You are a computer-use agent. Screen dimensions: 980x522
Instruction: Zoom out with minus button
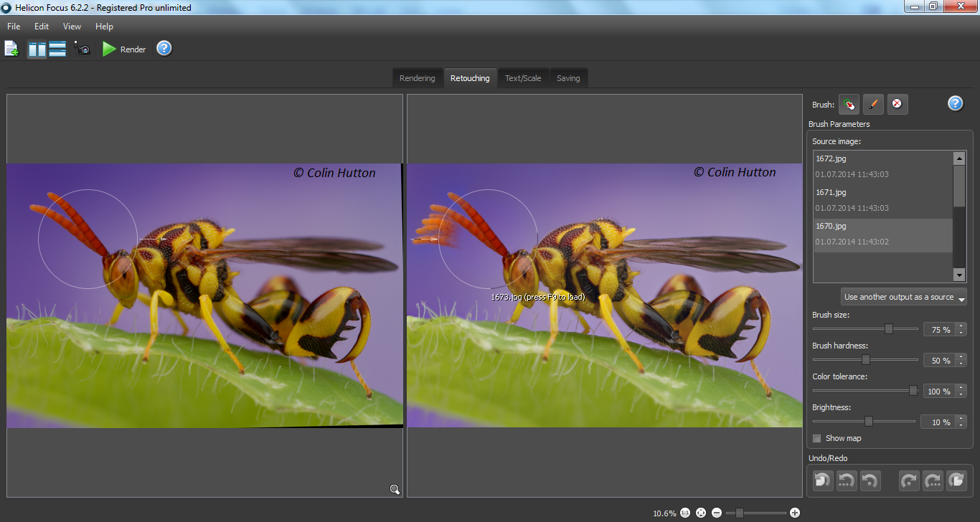(x=716, y=513)
